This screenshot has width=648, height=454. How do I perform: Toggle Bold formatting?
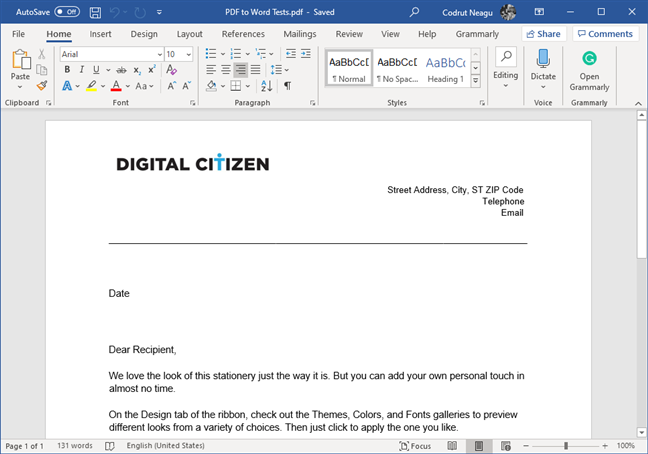click(x=67, y=69)
